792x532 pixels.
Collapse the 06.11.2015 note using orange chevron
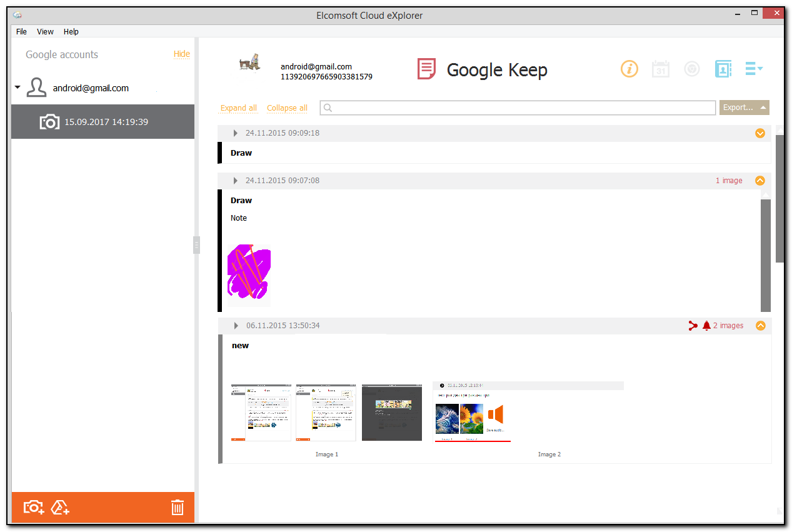click(x=760, y=325)
